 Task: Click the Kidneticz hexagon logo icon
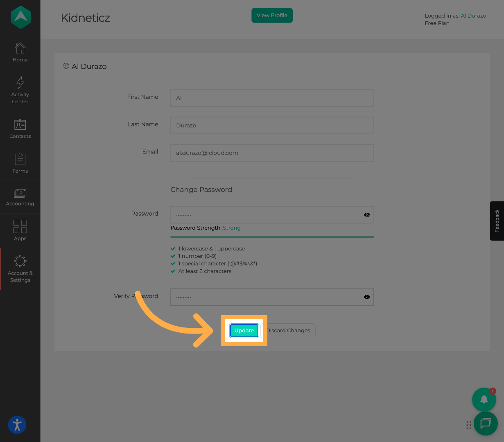pyautogui.click(x=20, y=17)
